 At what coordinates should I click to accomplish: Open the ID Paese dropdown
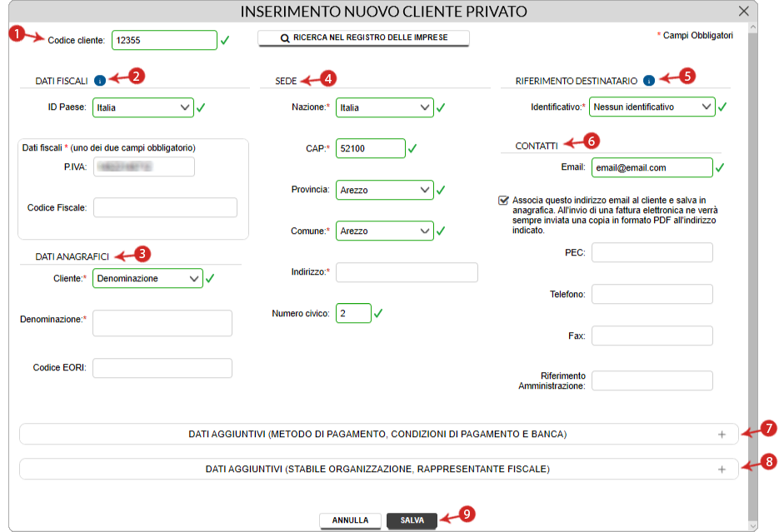coord(143,107)
